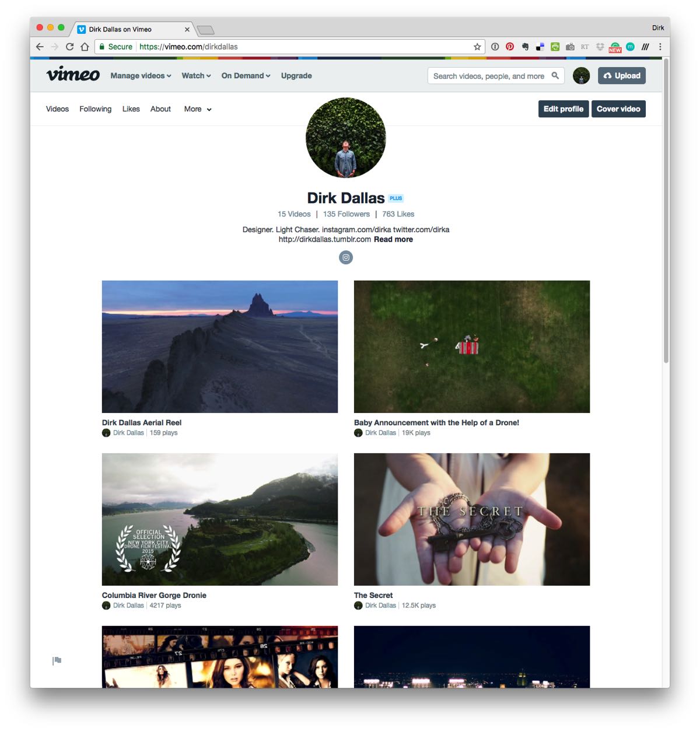Viewport: 700px width, 731px height.
Task: Open a new browser tab
Action: point(205,30)
